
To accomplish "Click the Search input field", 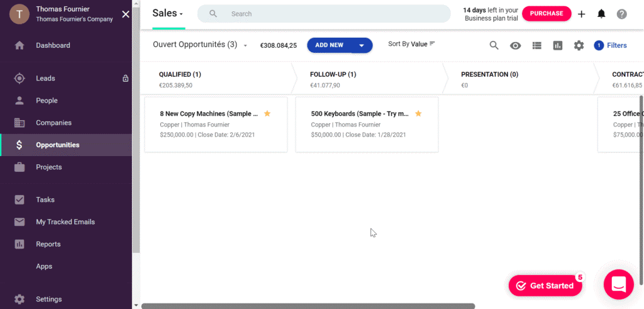I will (x=324, y=14).
